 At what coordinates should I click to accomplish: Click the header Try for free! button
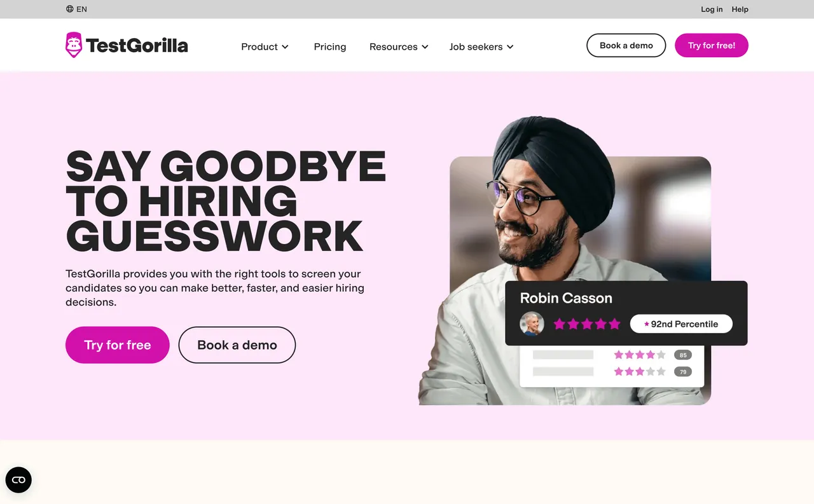click(712, 45)
